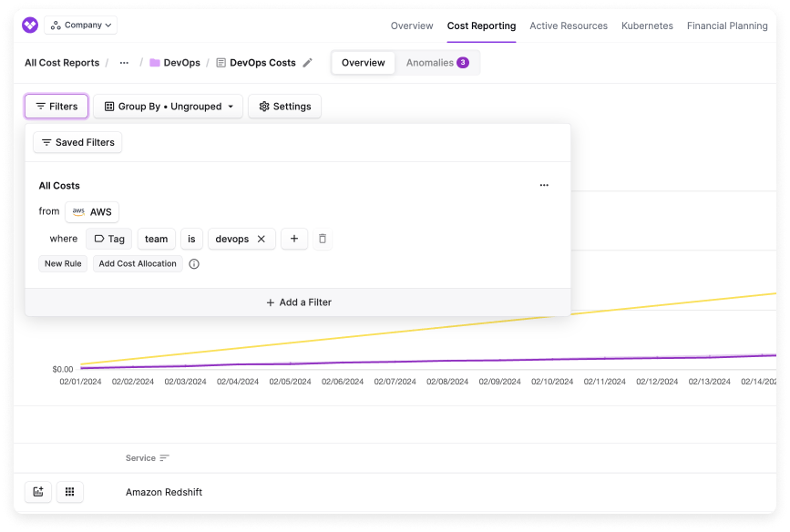The width and height of the screenshot is (790, 532).
Task: Click the grid view icon near table
Action: click(70, 491)
